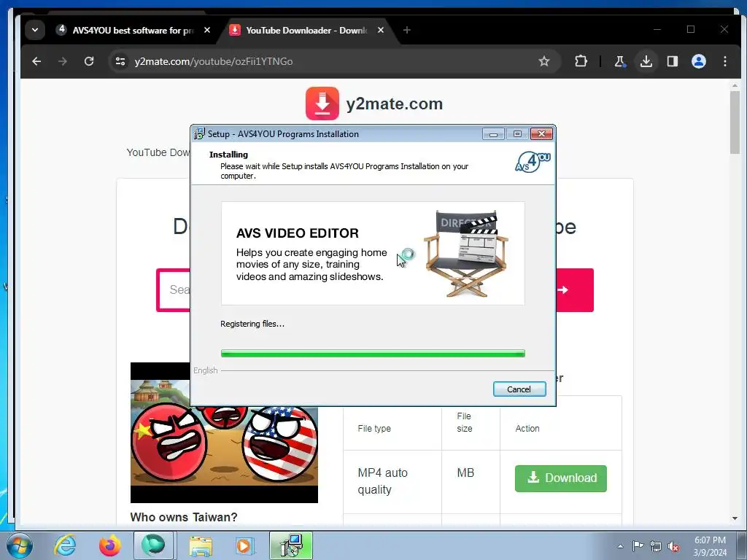The image size is (747, 560).
Task: Cancel the AVS4YOU installation
Action: (519, 389)
